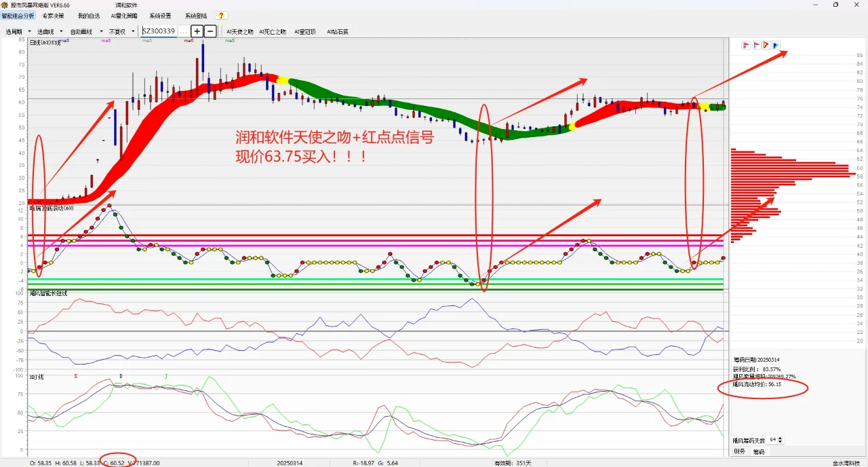Open the 专家决策 menu
868x467 pixels.
[x=53, y=16]
